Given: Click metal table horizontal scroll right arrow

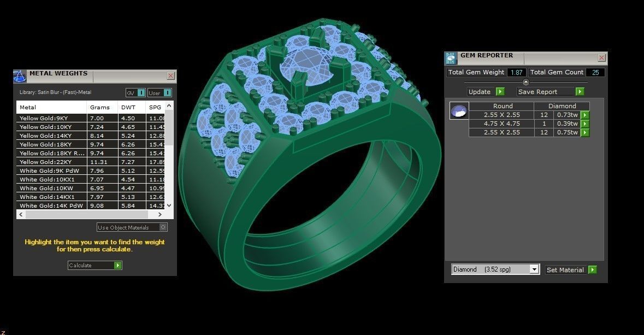Looking at the screenshot, I should tap(159, 214).
